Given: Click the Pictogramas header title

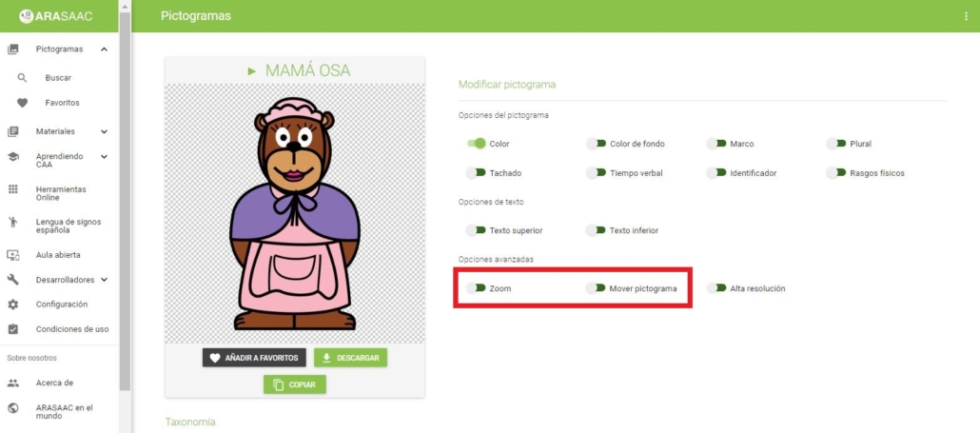Looking at the screenshot, I should (196, 16).
